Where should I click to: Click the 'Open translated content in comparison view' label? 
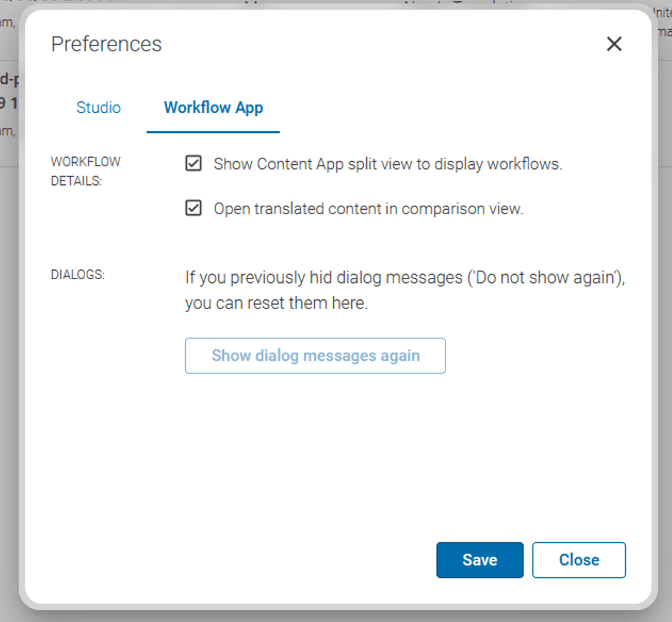click(x=368, y=209)
